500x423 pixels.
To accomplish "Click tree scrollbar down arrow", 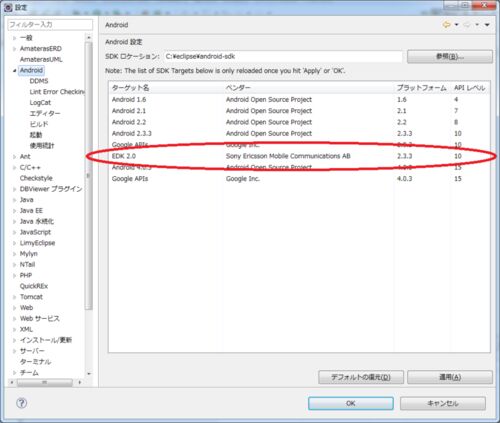I will (89, 374).
